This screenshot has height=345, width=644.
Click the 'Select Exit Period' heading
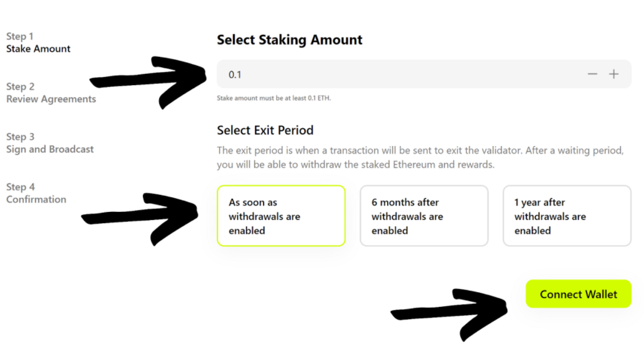265,130
